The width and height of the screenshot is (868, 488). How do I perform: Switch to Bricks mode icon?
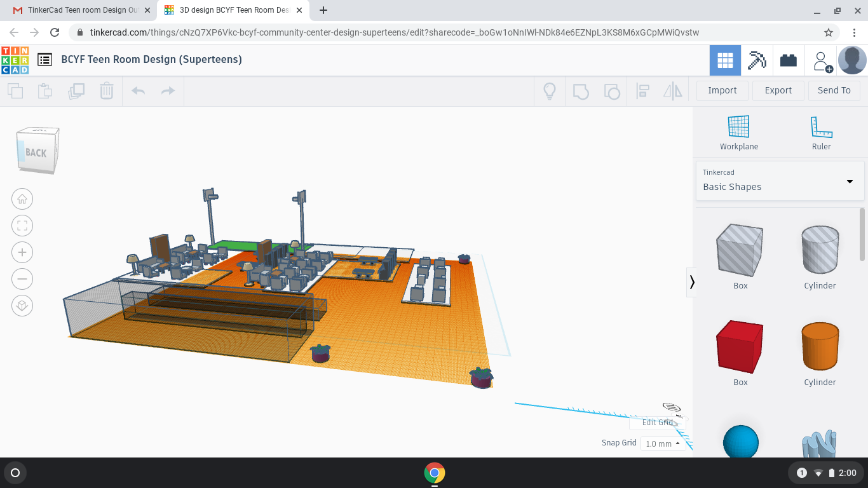[789, 60]
